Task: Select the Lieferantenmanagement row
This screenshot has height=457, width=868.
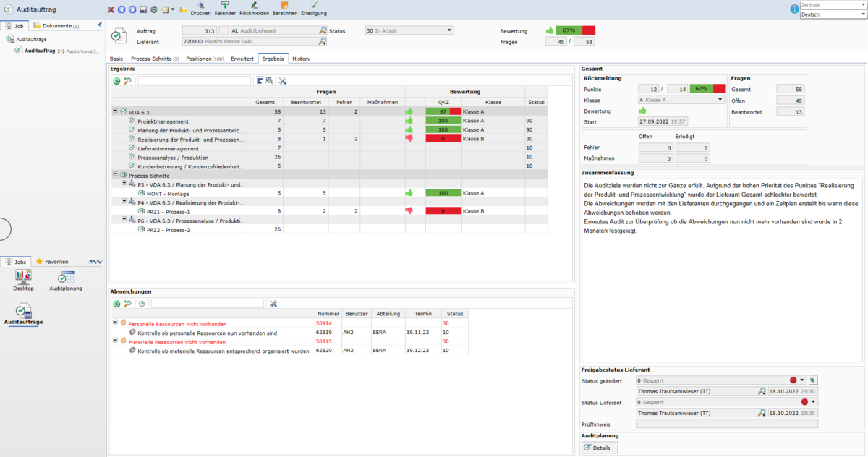Action: tap(330, 148)
